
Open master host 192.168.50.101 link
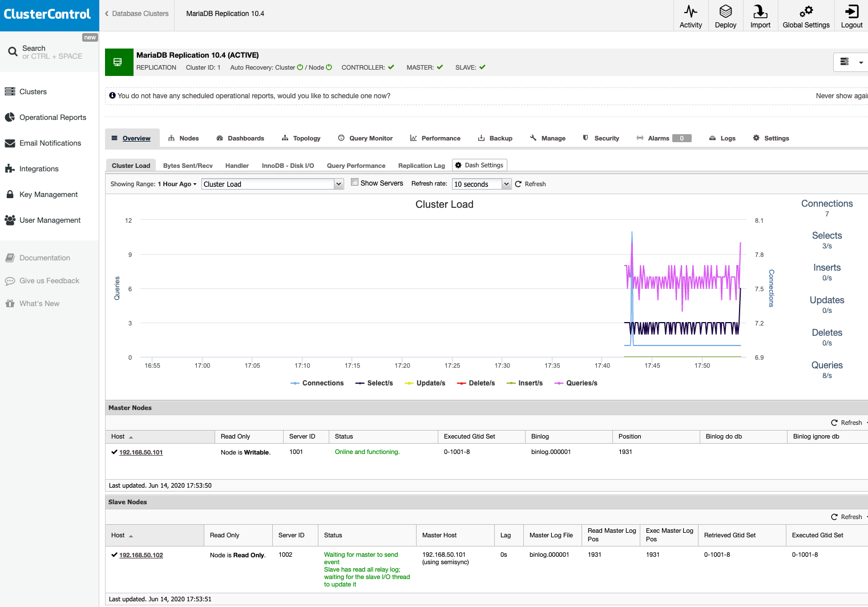point(141,452)
